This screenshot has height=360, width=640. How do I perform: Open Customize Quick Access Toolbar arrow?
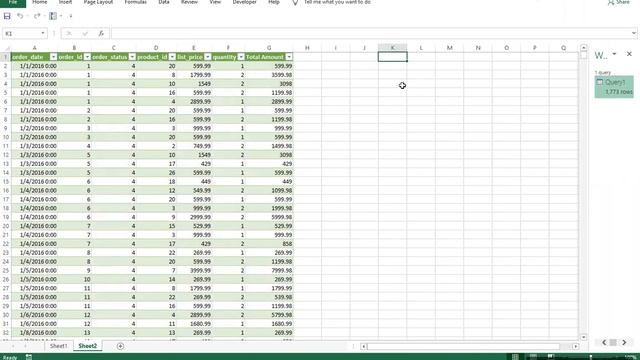(71, 16)
